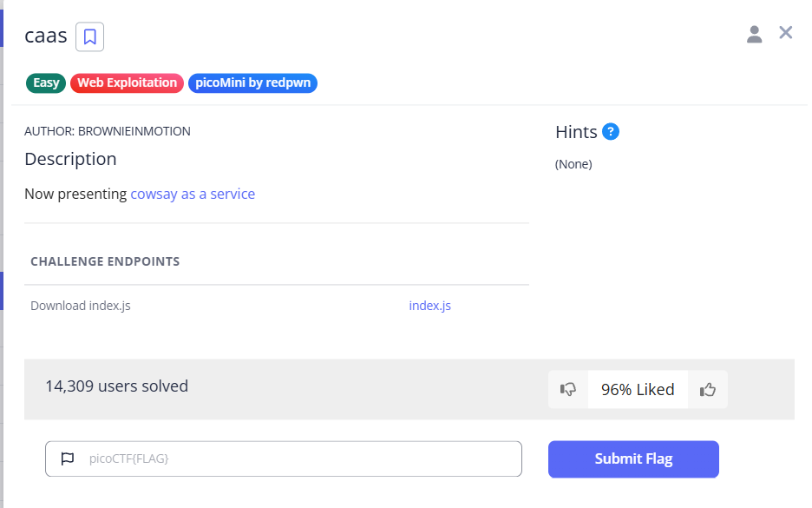Select the Easy difficulty tag
Viewport: 812px width, 508px height.
coord(46,83)
